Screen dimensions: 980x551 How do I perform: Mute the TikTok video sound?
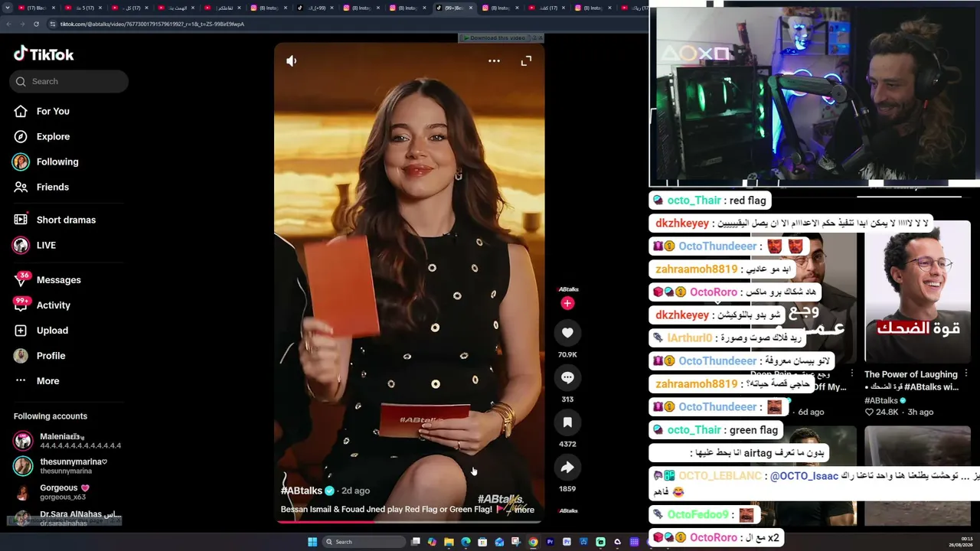coord(291,60)
